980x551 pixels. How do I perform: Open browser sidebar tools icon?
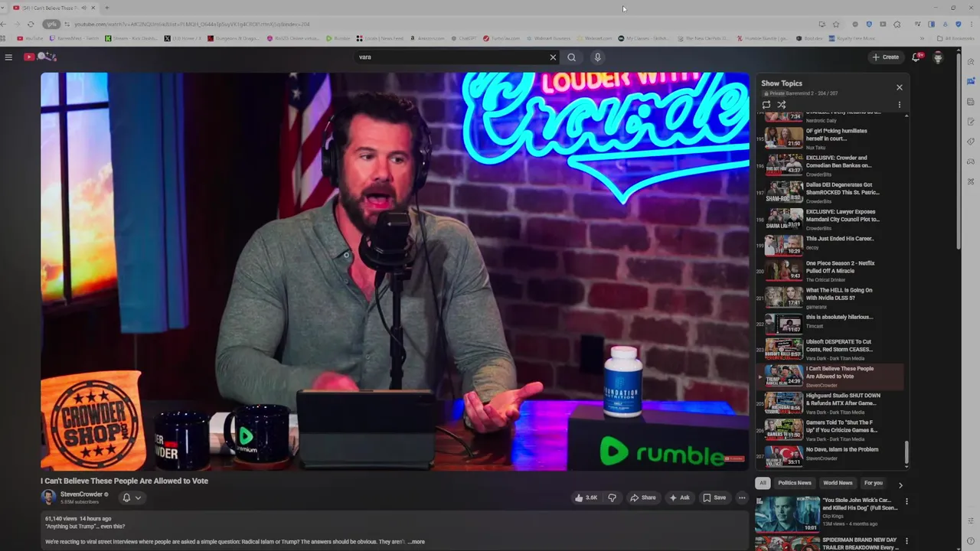coord(970,181)
